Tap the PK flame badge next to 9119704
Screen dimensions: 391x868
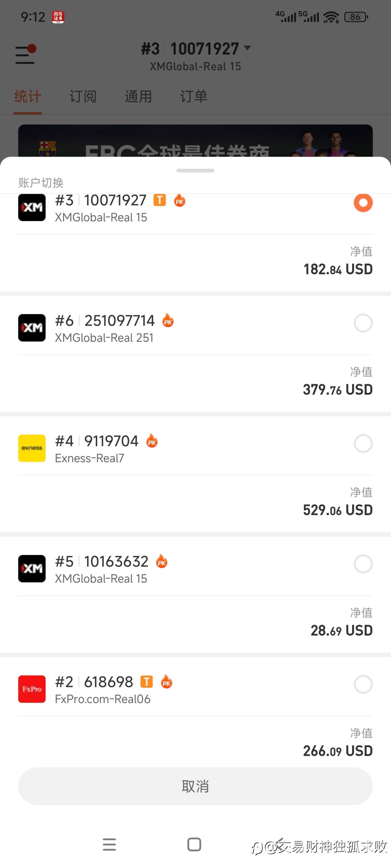[x=152, y=441]
